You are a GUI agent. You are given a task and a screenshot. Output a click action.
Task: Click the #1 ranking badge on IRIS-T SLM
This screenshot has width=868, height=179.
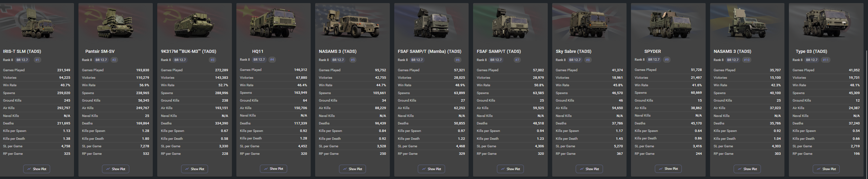37,60
